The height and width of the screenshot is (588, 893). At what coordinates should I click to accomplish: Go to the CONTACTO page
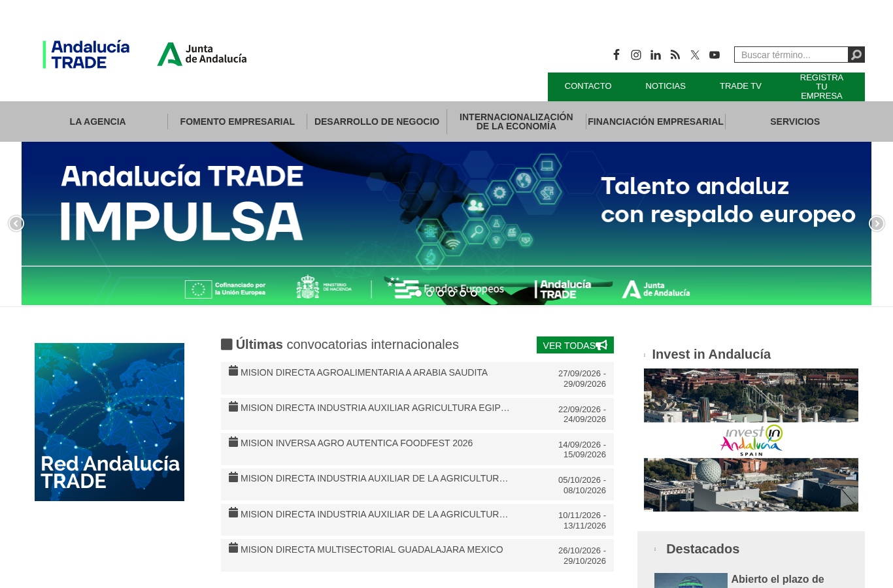(x=588, y=86)
